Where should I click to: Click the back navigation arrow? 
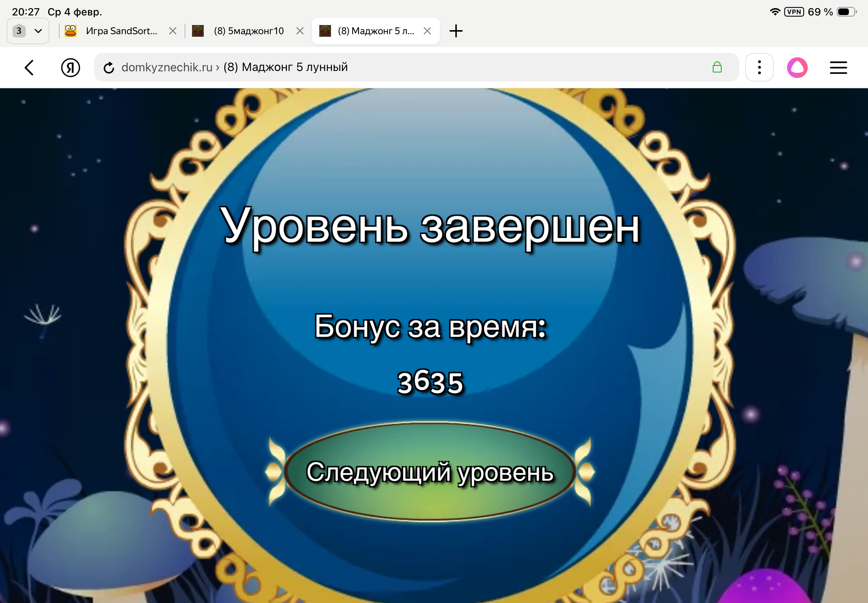point(29,67)
